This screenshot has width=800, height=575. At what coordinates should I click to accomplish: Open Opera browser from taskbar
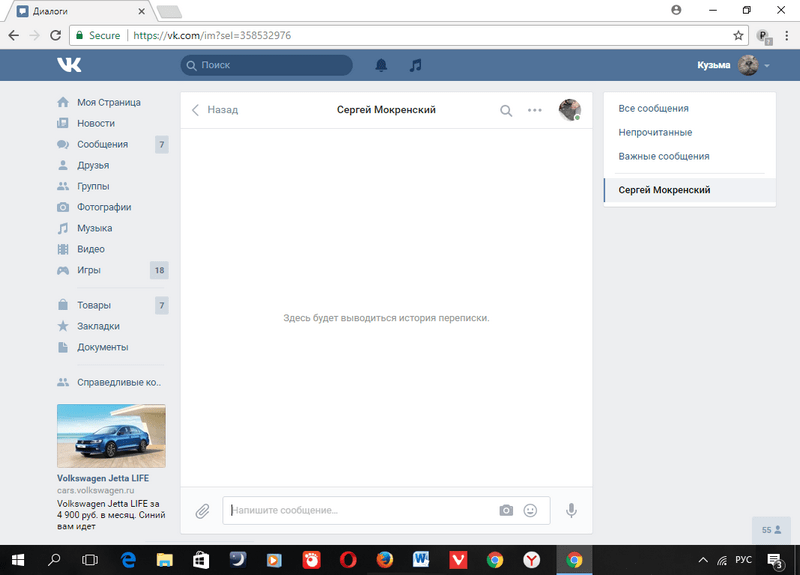click(x=348, y=560)
